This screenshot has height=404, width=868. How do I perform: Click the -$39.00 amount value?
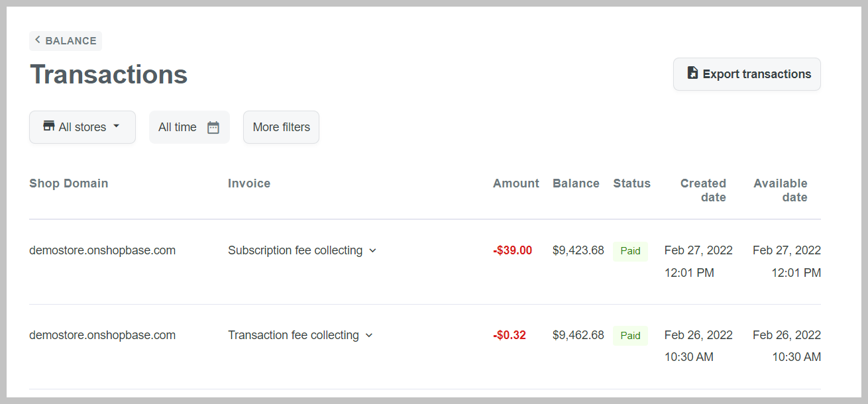[512, 250]
